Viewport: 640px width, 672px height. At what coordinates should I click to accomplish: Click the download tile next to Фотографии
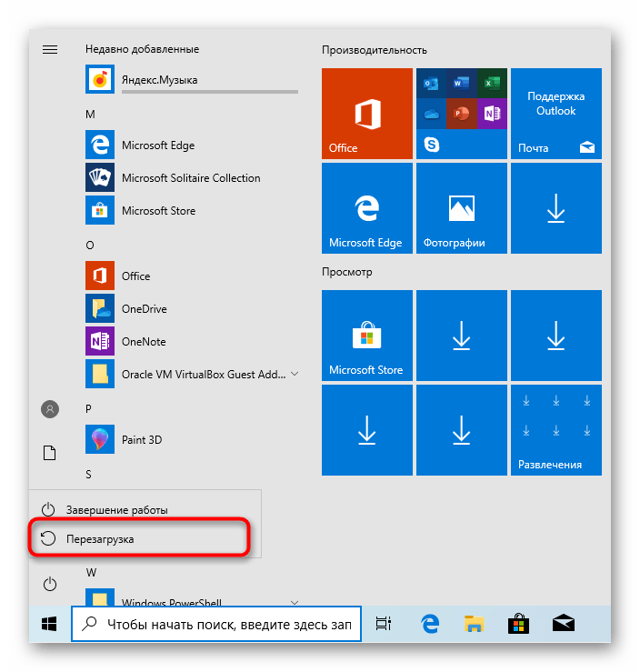tap(556, 208)
